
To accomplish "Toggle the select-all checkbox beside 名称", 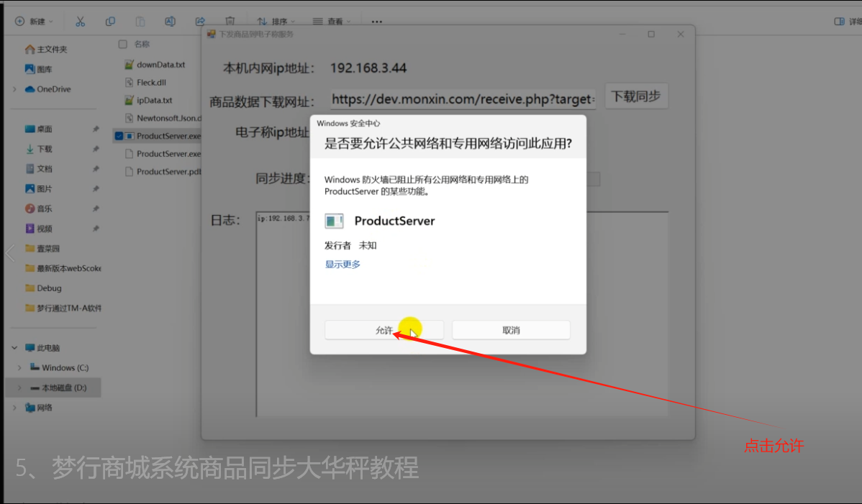I will (x=122, y=44).
